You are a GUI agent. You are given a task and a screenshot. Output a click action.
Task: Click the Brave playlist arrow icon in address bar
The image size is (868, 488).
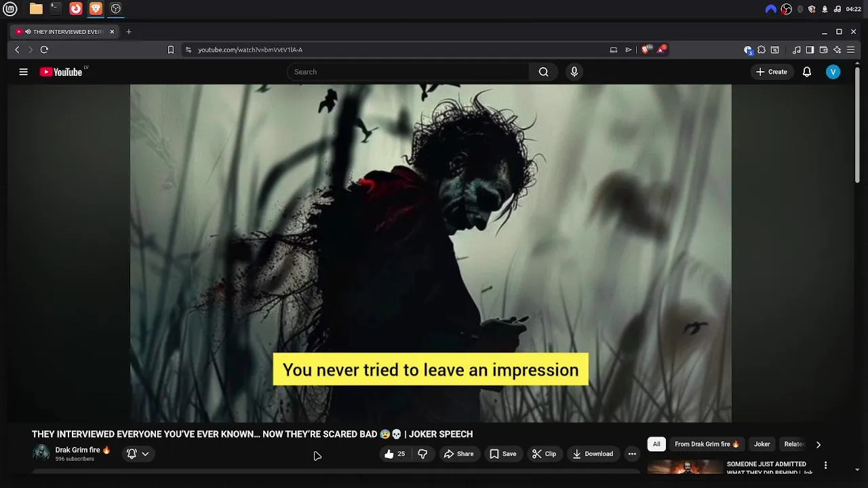(x=629, y=49)
